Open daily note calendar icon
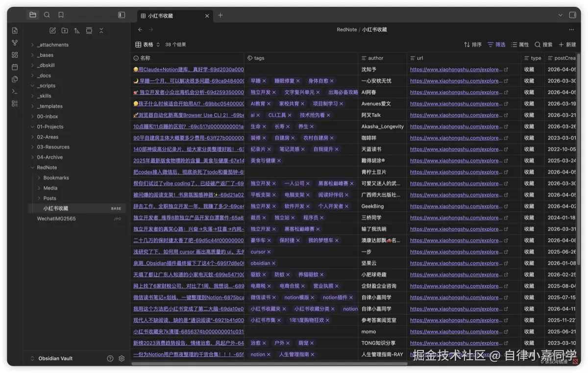The width and height of the screenshot is (588, 373). click(x=15, y=67)
